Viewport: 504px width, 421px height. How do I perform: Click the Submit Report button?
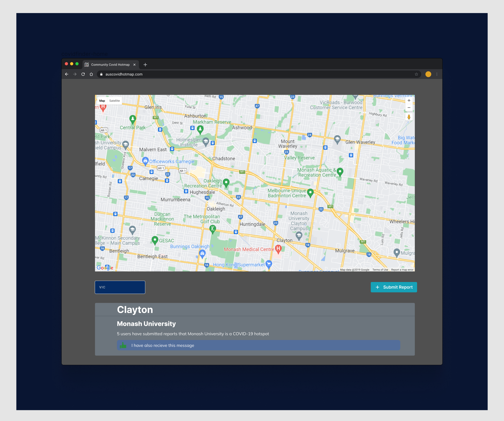pyautogui.click(x=394, y=287)
